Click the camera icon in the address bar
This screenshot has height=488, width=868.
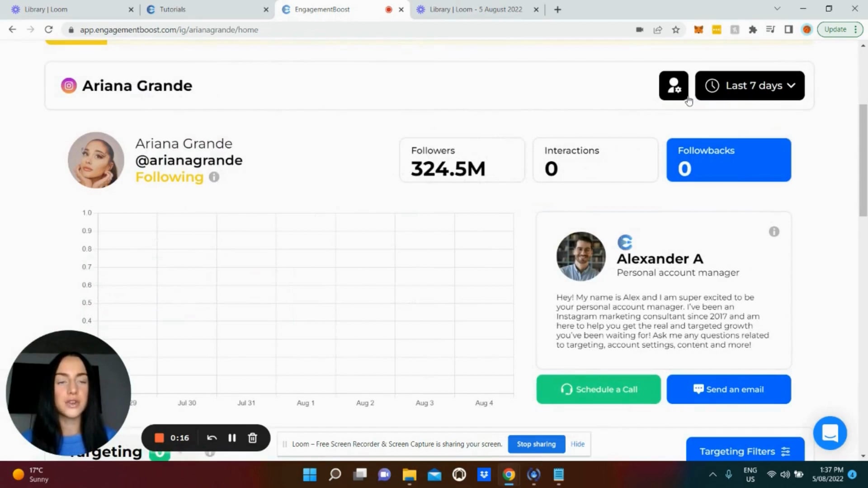click(639, 29)
